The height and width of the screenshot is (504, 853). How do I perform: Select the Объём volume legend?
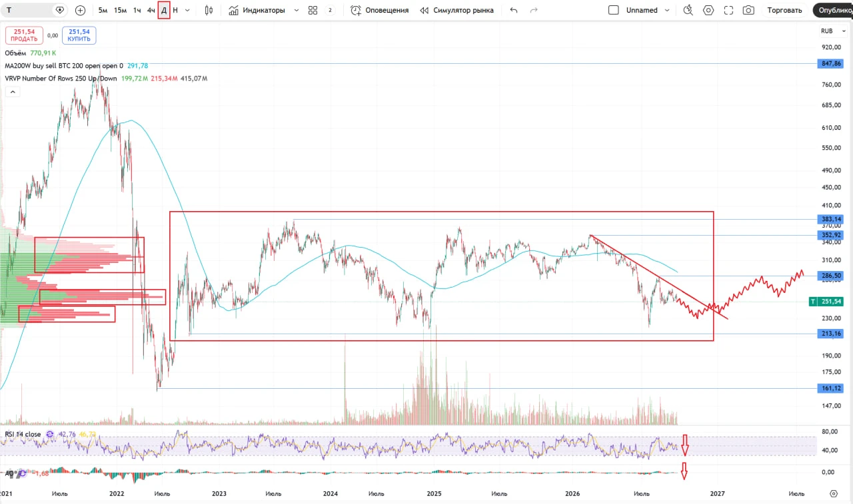pyautogui.click(x=15, y=53)
